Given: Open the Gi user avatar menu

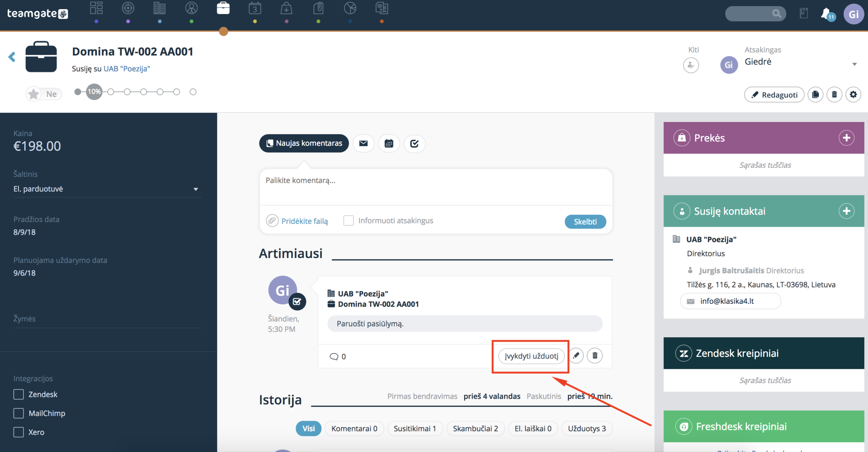Looking at the screenshot, I should tap(853, 14).
